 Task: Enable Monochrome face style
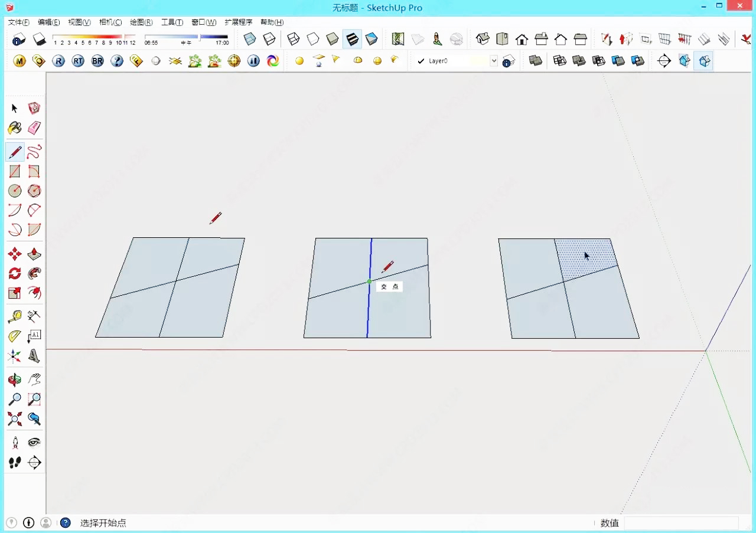point(372,39)
